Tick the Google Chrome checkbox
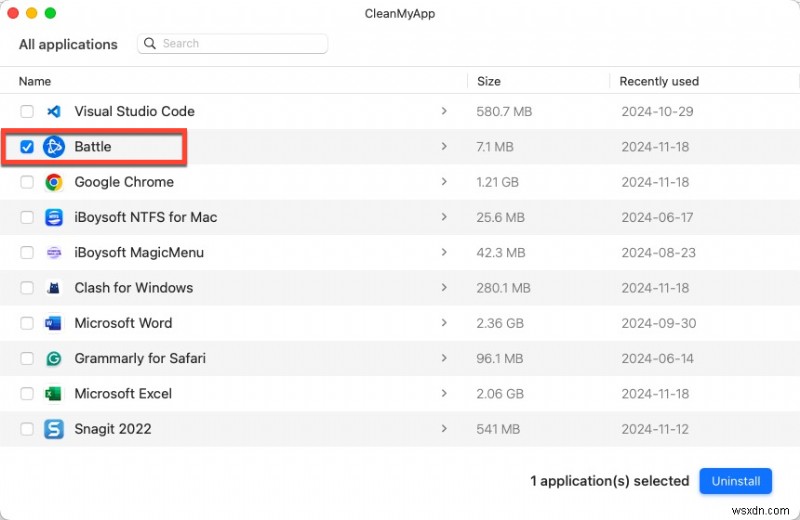 click(27, 182)
